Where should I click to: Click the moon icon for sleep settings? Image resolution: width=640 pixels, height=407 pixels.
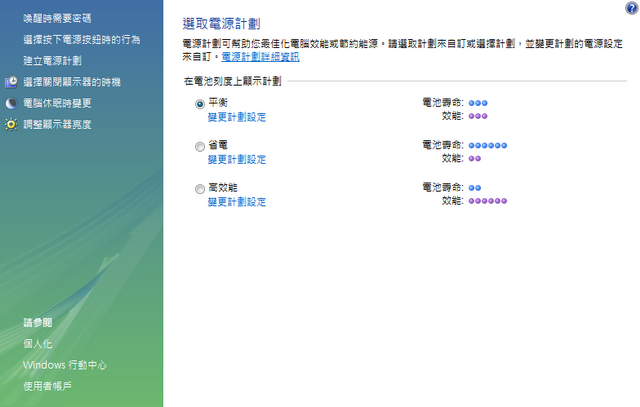11,103
